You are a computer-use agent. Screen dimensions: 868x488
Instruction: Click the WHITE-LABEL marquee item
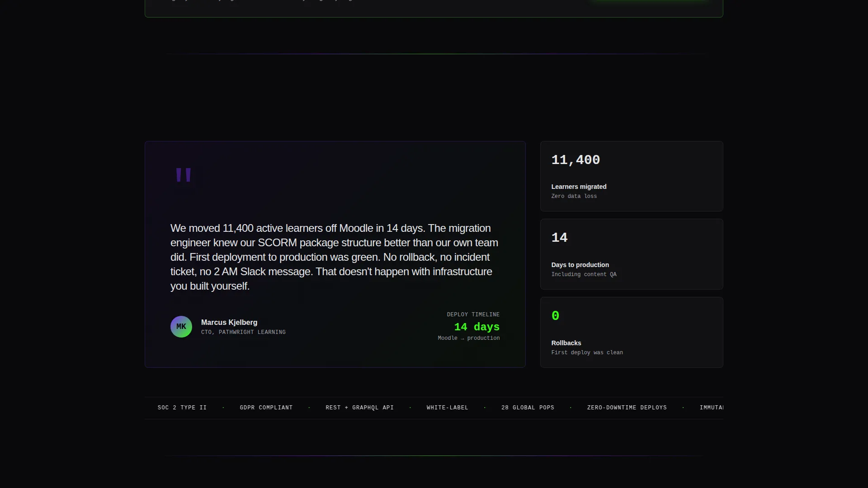(x=448, y=408)
